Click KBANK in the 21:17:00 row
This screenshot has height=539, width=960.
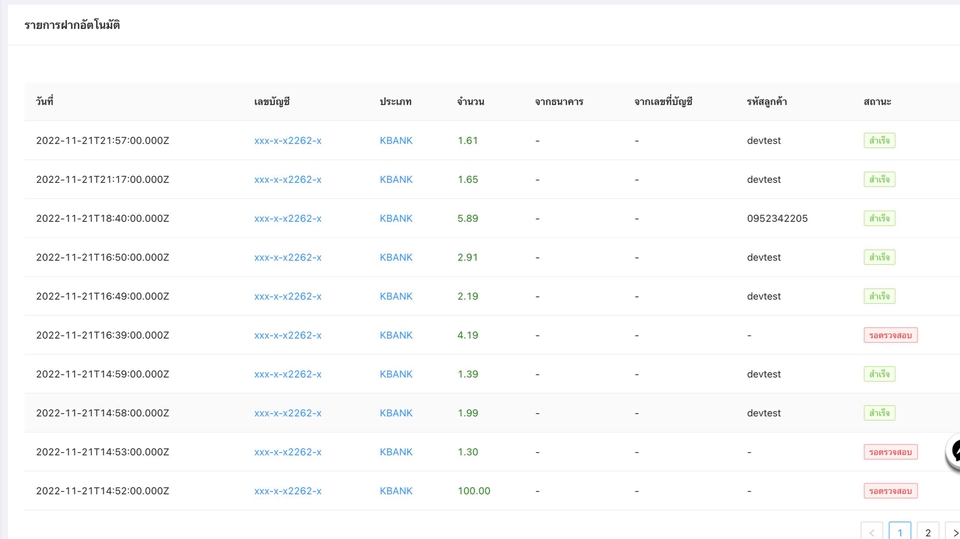point(396,179)
